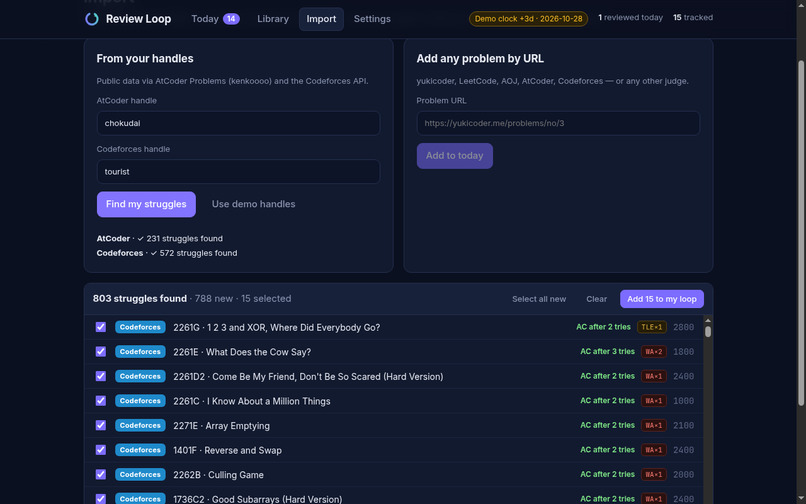
Task: Select the Import tab
Action: pos(321,19)
